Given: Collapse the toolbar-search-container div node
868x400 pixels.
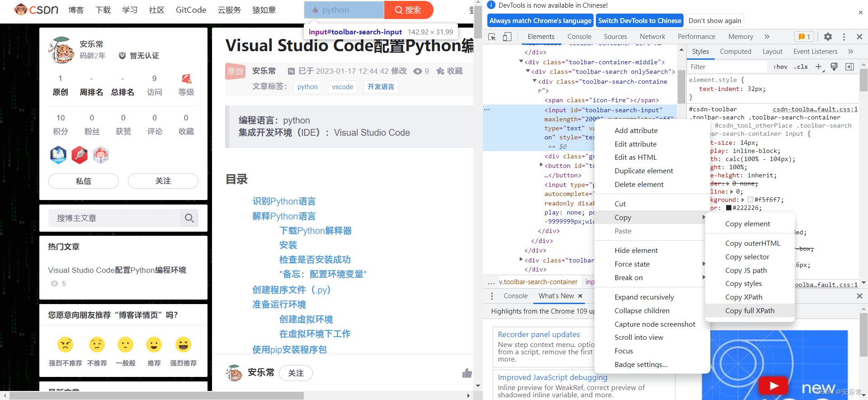Looking at the screenshot, I should click(535, 81).
